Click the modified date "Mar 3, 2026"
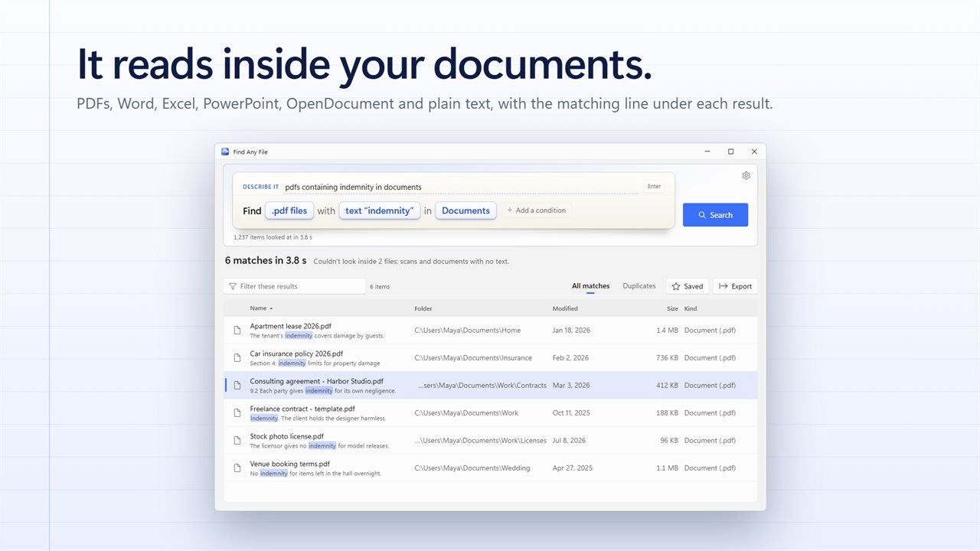The height and width of the screenshot is (551, 980). pos(571,386)
